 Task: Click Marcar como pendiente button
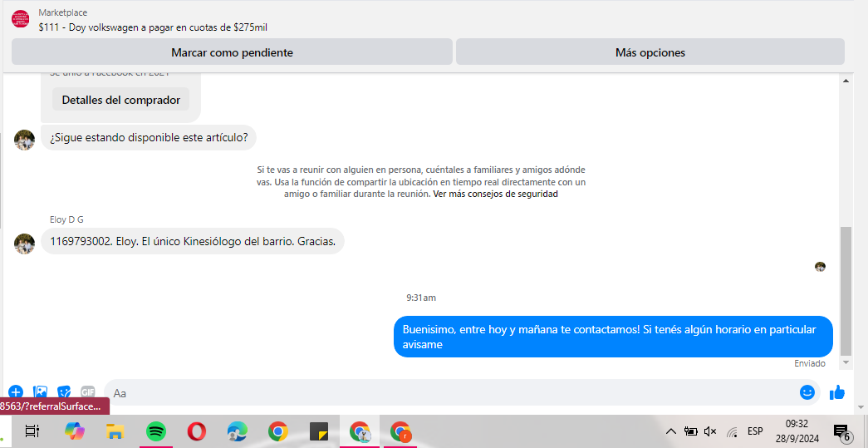(232, 52)
